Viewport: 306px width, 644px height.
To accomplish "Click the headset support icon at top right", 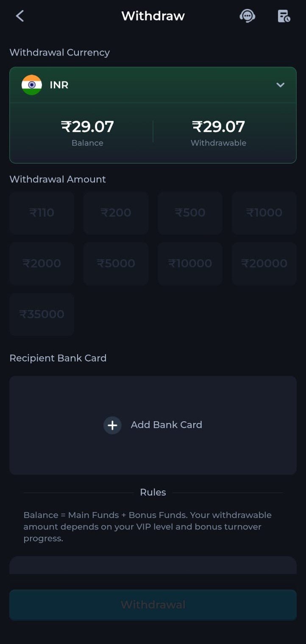I will tap(248, 16).
